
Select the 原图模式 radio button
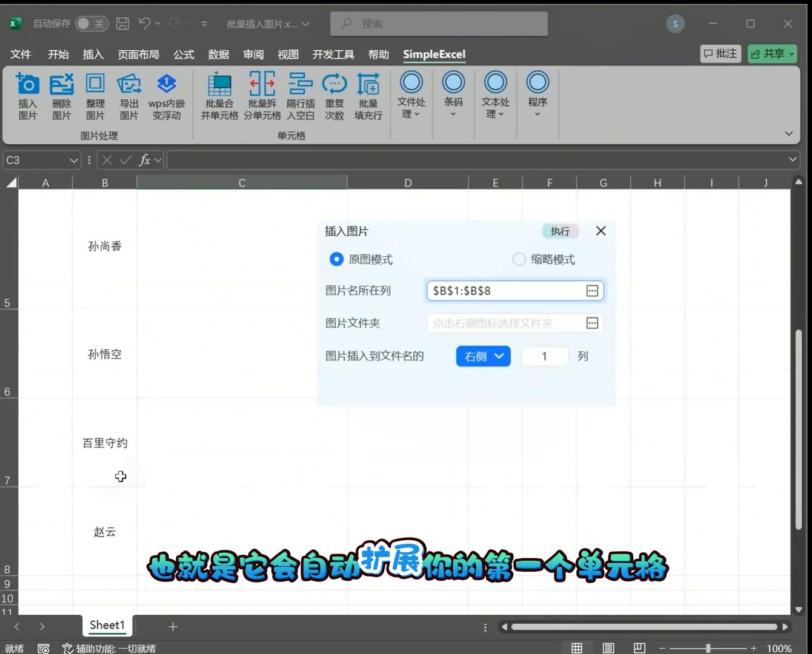(336, 259)
